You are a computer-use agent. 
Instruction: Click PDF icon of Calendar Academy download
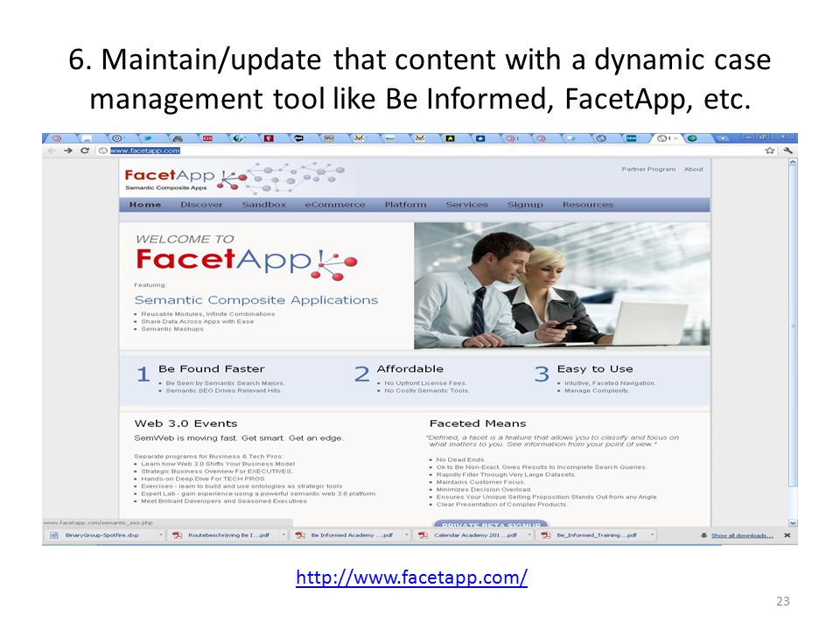(x=423, y=535)
